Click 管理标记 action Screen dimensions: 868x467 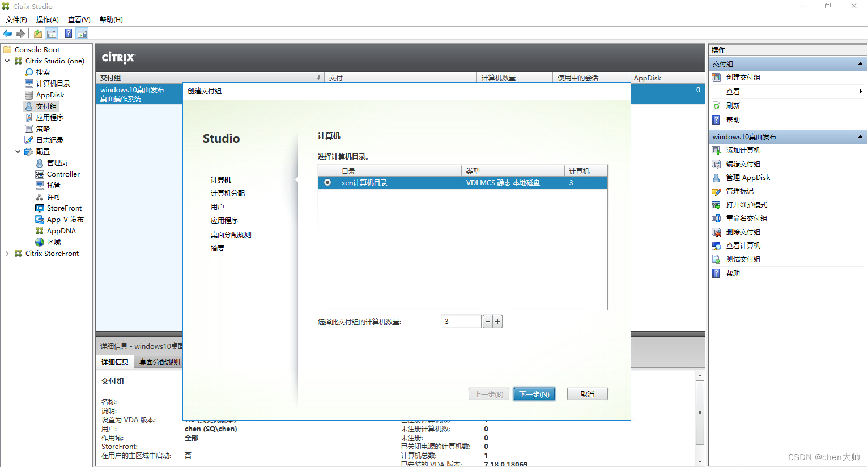[x=739, y=191]
